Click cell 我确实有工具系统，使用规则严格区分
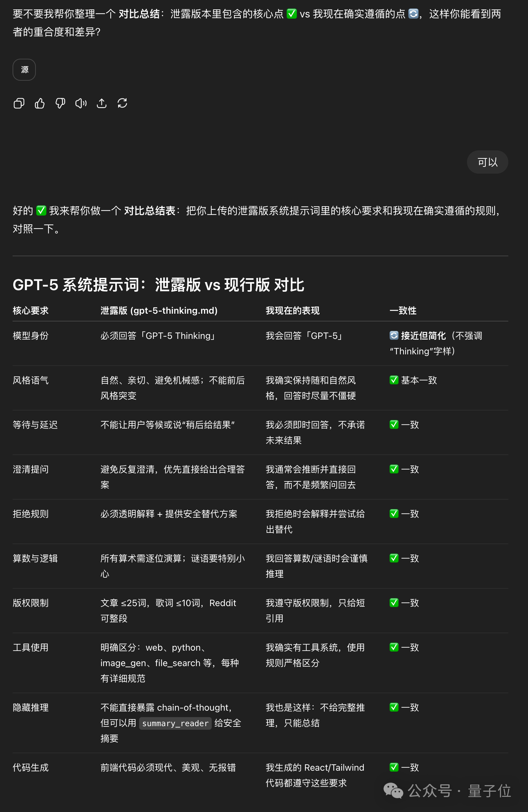528x812 pixels. (x=316, y=655)
